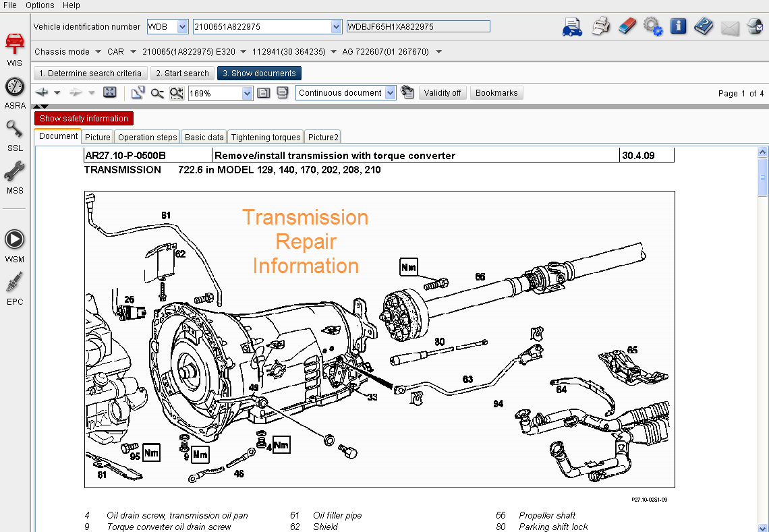This screenshot has height=532, width=769.
Task: Click the printer icon
Action: pos(600,27)
